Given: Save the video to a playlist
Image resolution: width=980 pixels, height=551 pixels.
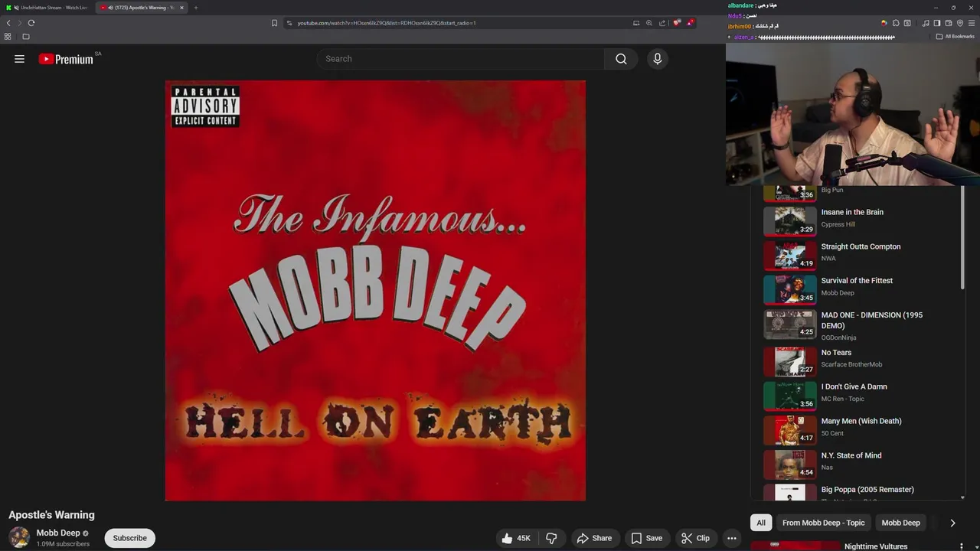Looking at the screenshot, I should pyautogui.click(x=647, y=538).
